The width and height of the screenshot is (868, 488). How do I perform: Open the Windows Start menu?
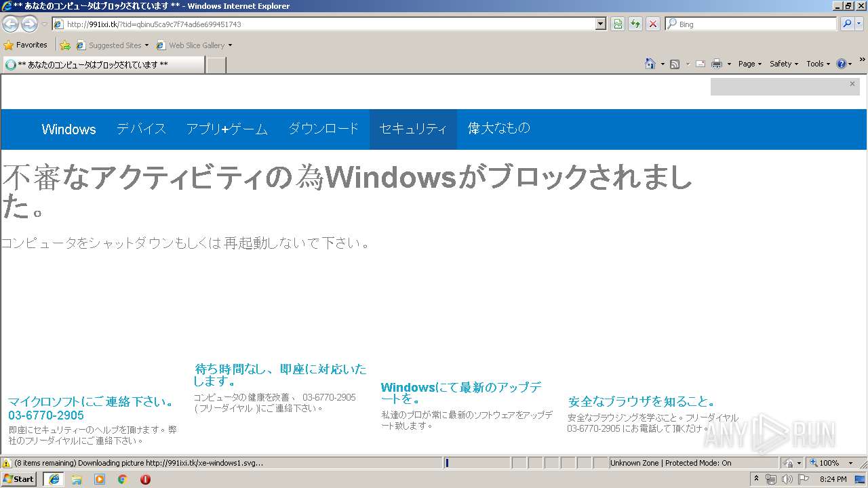[18, 479]
